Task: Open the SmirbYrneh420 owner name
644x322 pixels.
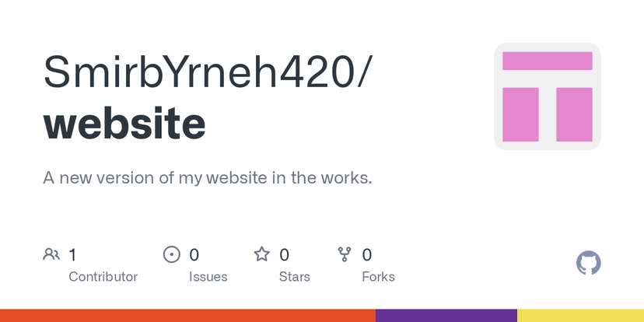Action: pos(208,72)
